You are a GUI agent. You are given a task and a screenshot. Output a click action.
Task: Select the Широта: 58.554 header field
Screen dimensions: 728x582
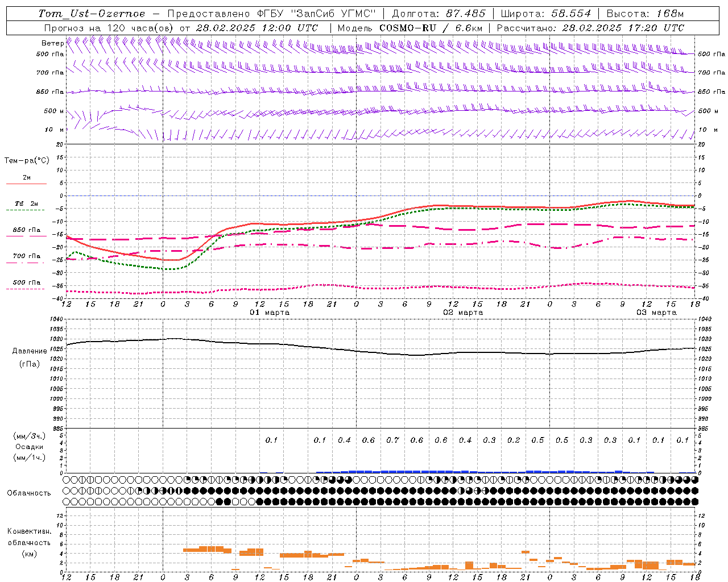546,14
